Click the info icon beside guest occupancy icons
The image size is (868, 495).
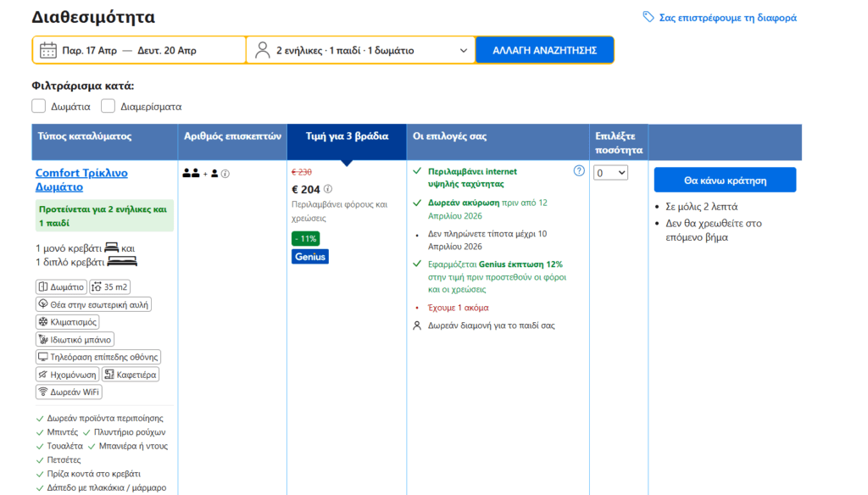pyautogui.click(x=225, y=174)
